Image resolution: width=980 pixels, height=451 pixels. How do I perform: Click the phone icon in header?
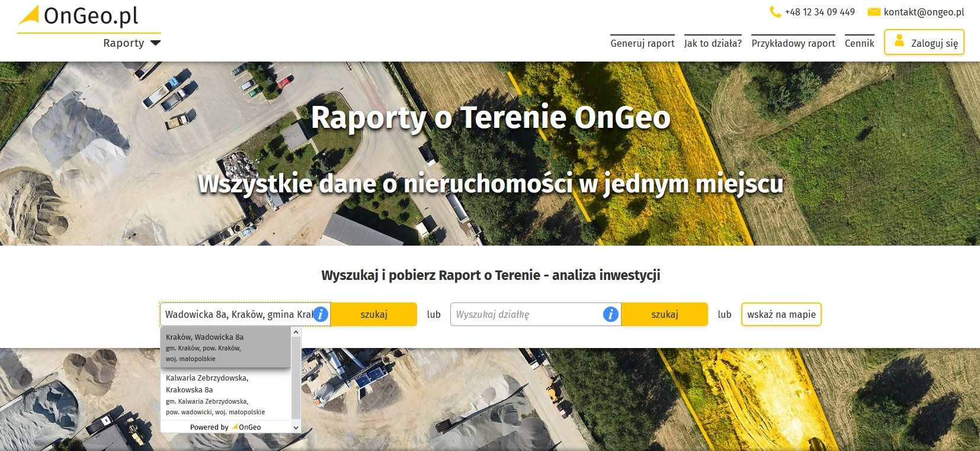pos(774,12)
